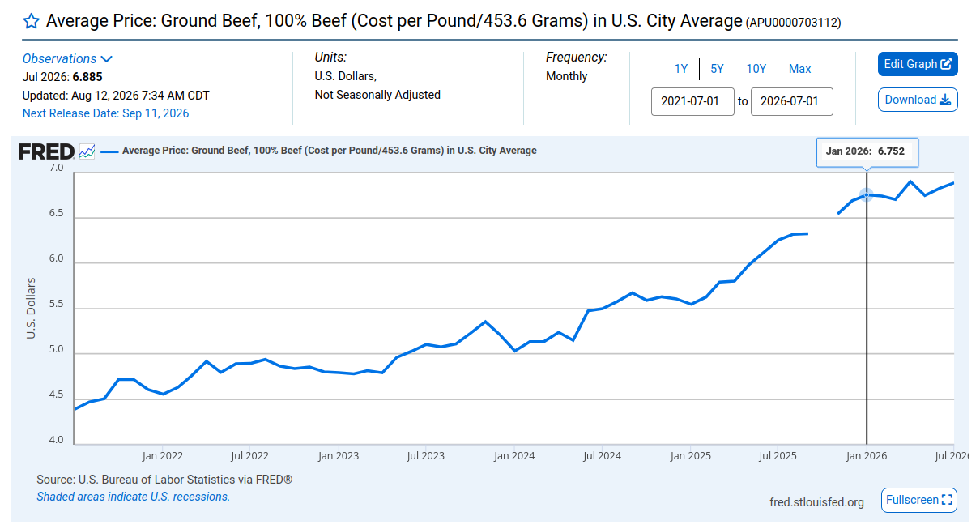Open the Edit Graph panel

(918, 64)
